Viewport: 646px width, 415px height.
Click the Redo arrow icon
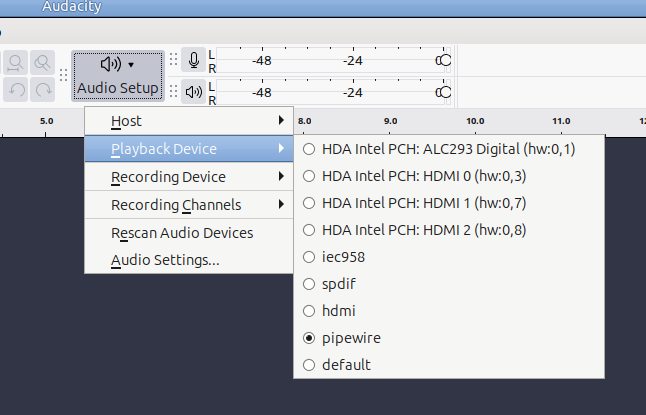tap(43, 89)
